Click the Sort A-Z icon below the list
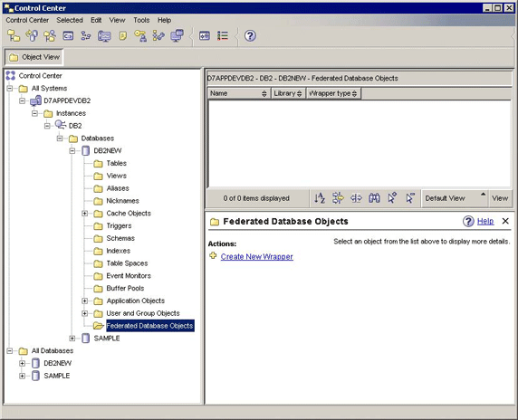 point(320,198)
